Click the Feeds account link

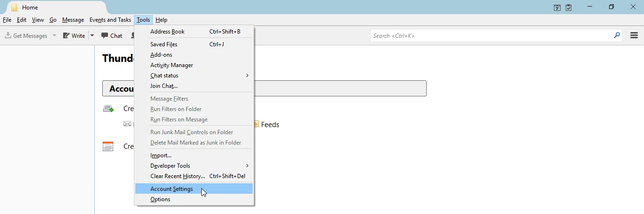tap(270, 125)
